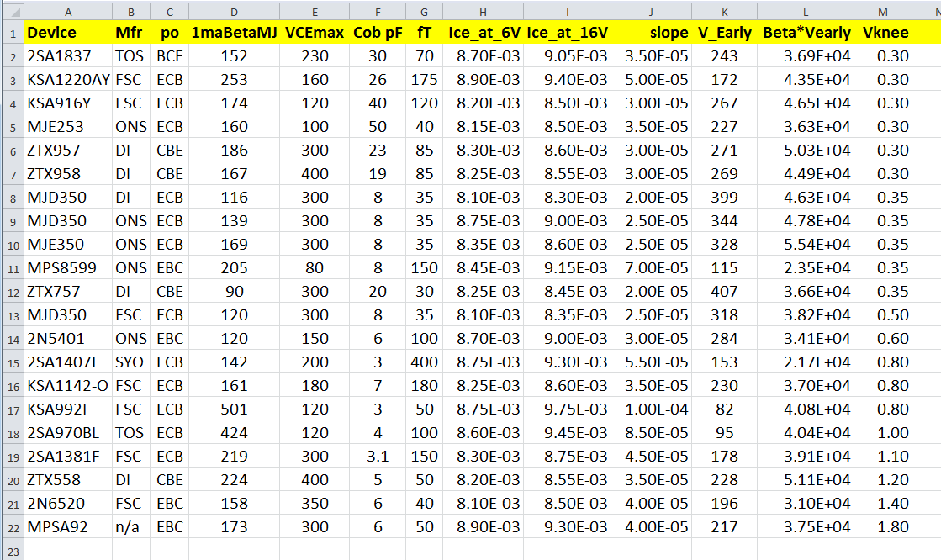Click VCEmax value 80
The height and width of the screenshot is (560, 941).
coord(315,268)
